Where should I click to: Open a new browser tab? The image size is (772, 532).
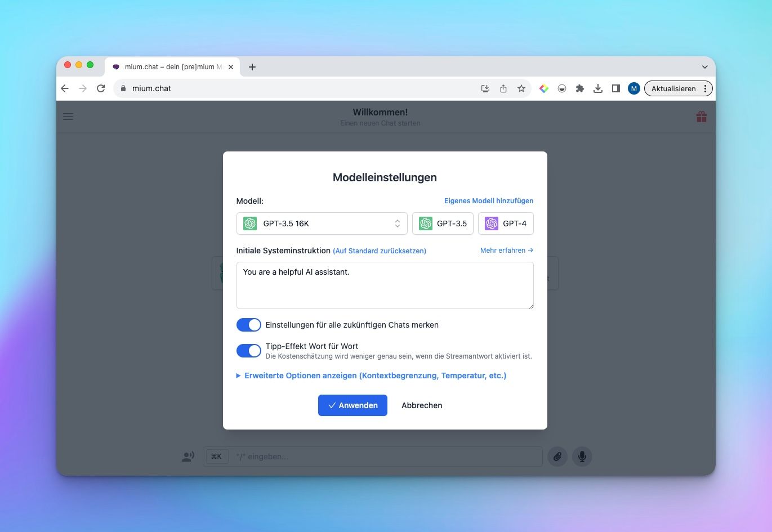(252, 67)
